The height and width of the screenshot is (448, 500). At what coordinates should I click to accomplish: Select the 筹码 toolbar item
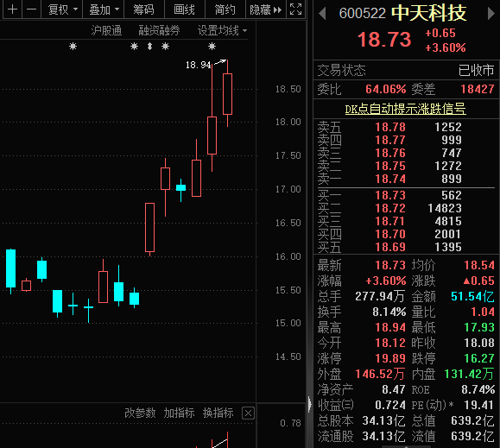coord(143,9)
